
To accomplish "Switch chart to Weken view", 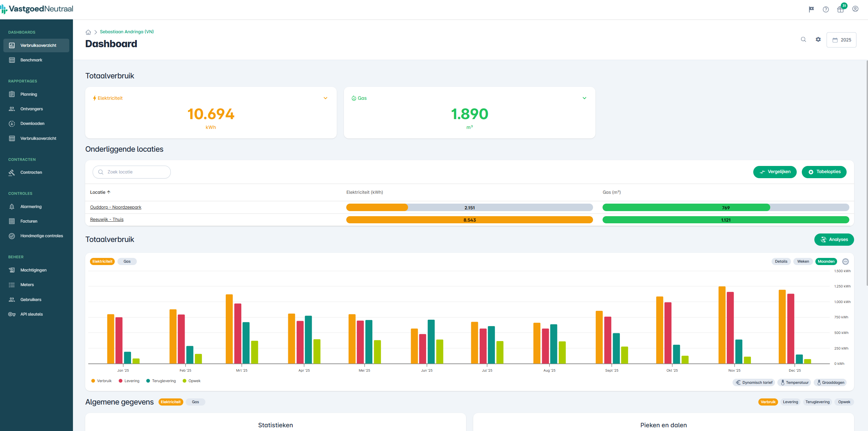I will [x=803, y=261].
